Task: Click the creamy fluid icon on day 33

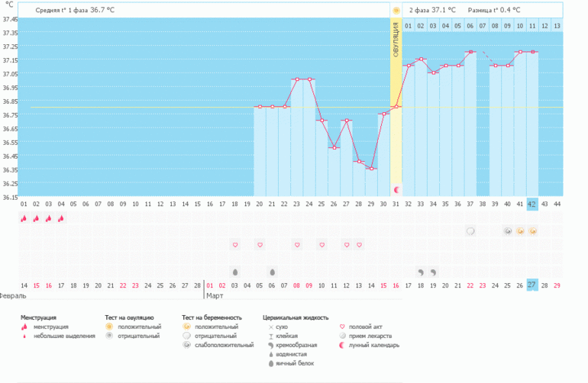Action: click(421, 272)
